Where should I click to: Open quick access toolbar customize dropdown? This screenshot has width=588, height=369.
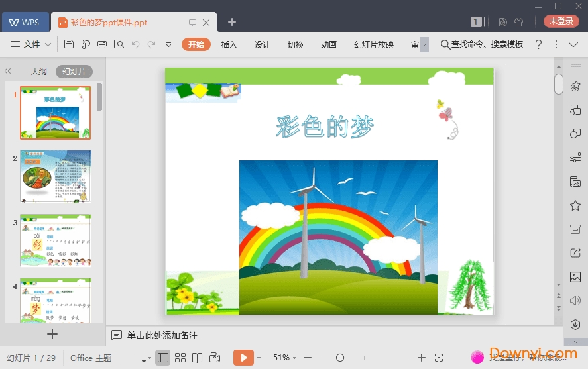(169, 44)
